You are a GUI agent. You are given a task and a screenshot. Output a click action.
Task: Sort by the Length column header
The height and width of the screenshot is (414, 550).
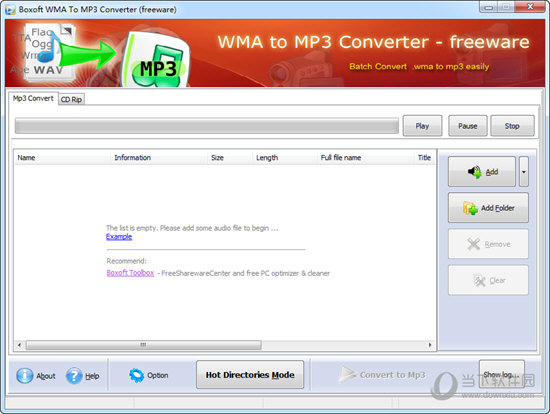coord(285,158)
